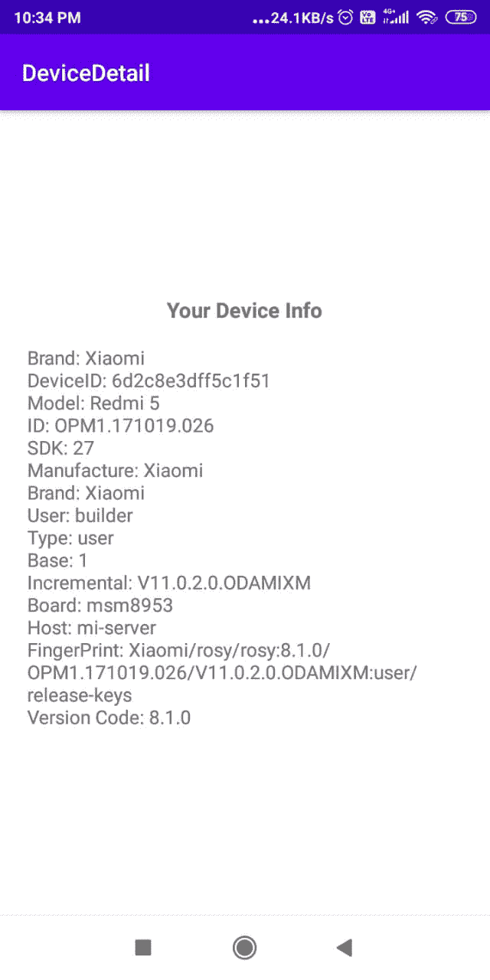Tap the 10:34 PM clock
The image size is (490, 980).
tap(47, 18)
